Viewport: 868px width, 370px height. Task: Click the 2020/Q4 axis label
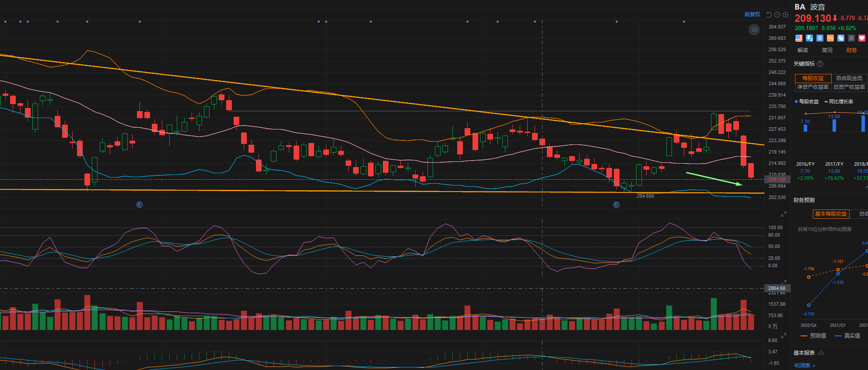pos(808,325)
